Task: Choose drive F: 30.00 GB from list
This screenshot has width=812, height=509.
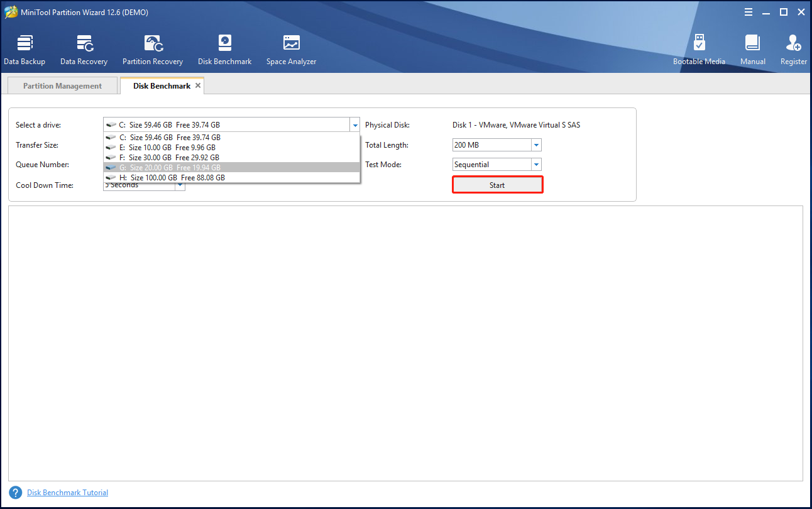Action: point(231,157)
